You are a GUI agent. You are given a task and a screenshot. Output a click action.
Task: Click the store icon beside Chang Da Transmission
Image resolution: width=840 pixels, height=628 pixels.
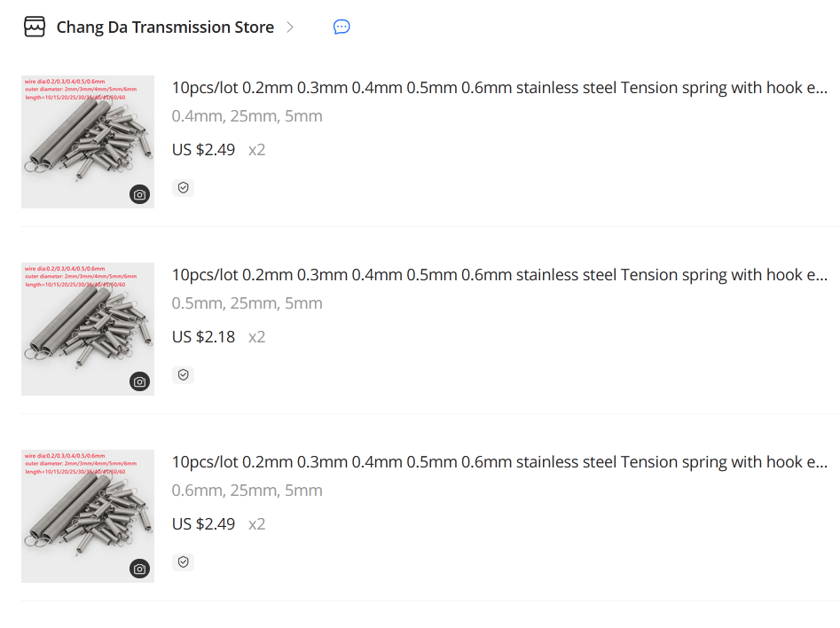pos(35,27)
